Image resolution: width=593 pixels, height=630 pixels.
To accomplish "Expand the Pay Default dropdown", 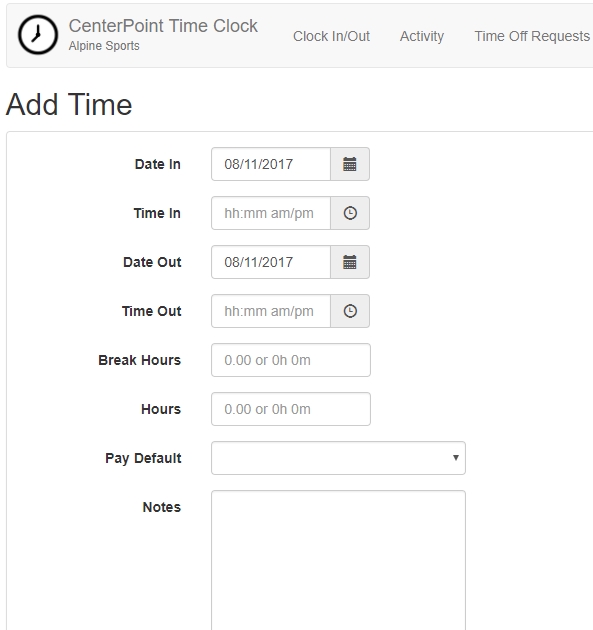I will (x=338, y=458).
